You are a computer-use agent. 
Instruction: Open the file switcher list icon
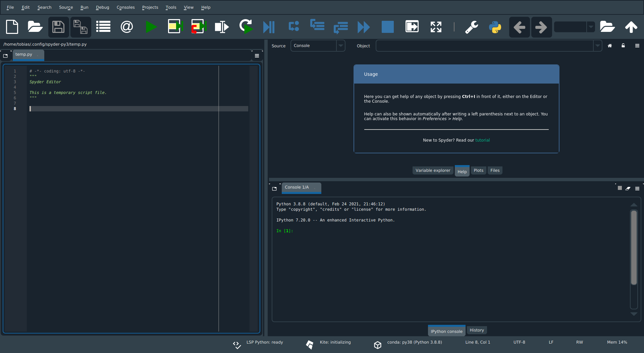click(103, 27)
